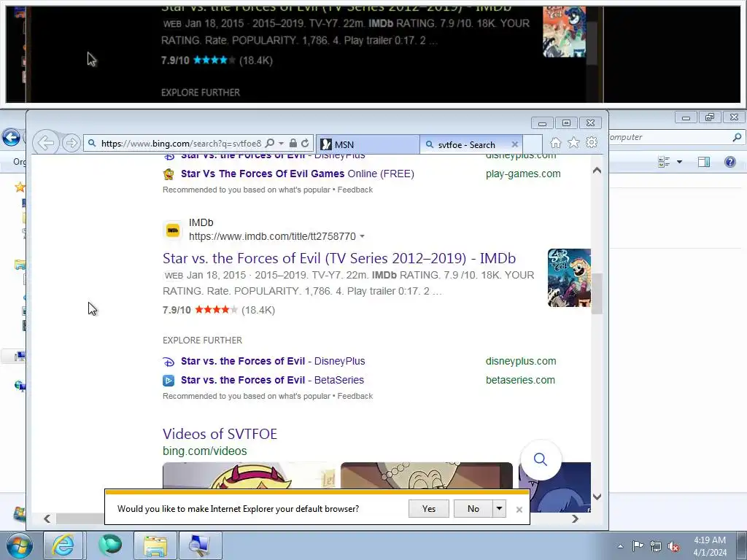747x560 pixels.
Task: Click the IMDb site favicon
Action: (172, 230)
